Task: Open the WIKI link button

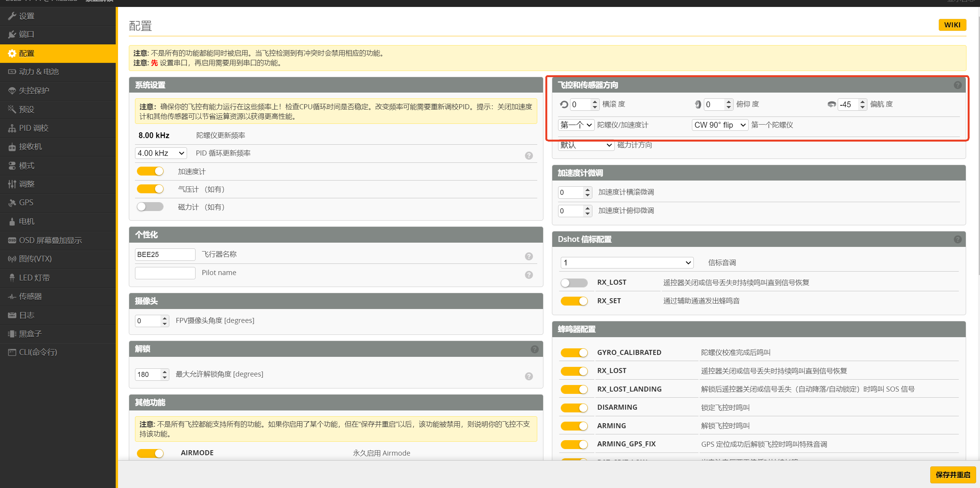Action: point(952,25)
